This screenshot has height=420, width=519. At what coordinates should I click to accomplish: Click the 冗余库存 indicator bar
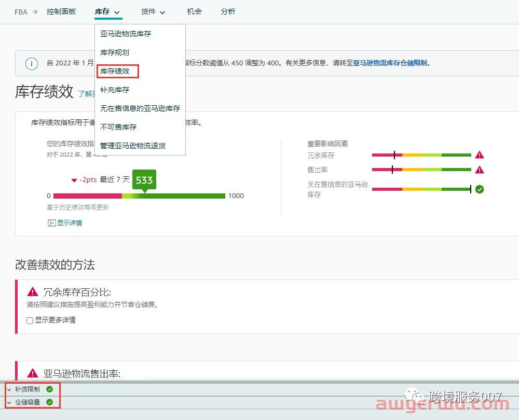pyautogui.click(x=421, y=155)
